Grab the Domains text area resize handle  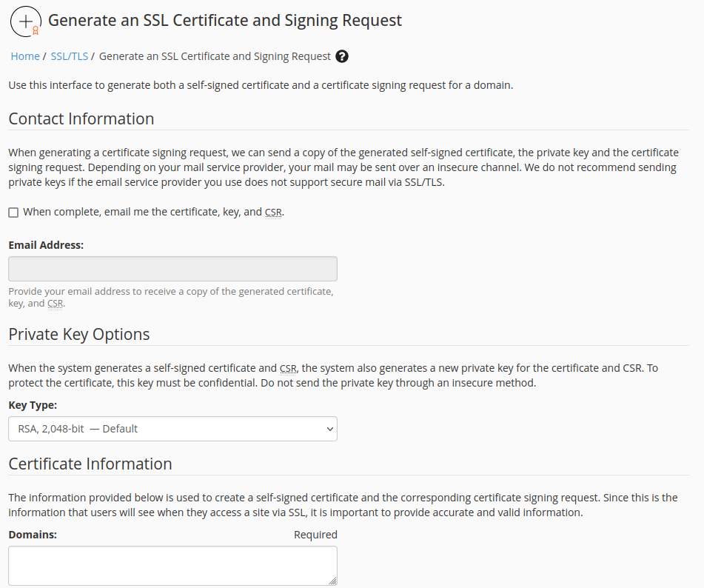click(332, 581)
